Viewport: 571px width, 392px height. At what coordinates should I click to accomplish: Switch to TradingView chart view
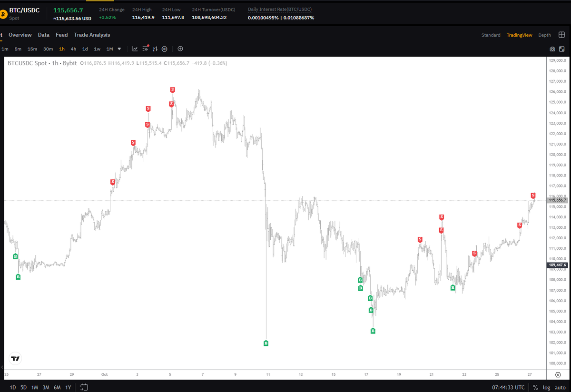520,35
